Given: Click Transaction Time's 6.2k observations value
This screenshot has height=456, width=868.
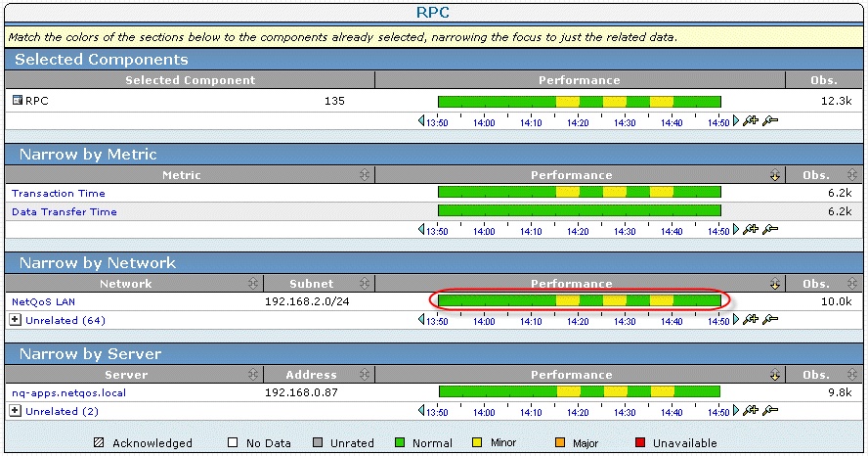Looking at the screenshot, I should point(840,193).
